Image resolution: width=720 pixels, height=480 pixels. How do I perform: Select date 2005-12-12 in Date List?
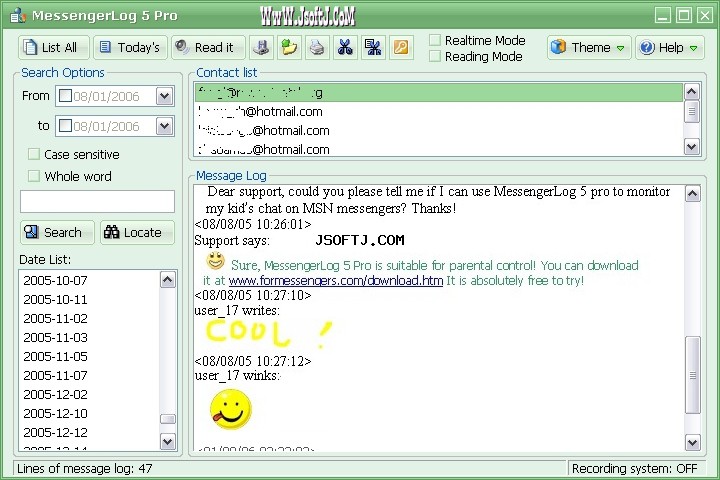90,432
